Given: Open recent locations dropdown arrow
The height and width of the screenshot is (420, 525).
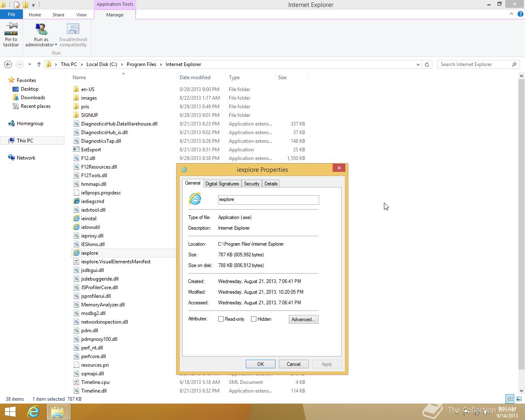Looking at the screenshot, I should 30,64.
